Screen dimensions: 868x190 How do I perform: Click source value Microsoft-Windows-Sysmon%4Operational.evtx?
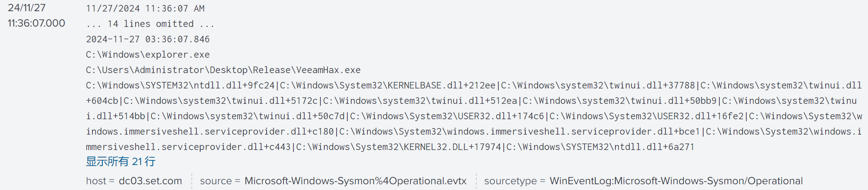(x=355, y=181)
